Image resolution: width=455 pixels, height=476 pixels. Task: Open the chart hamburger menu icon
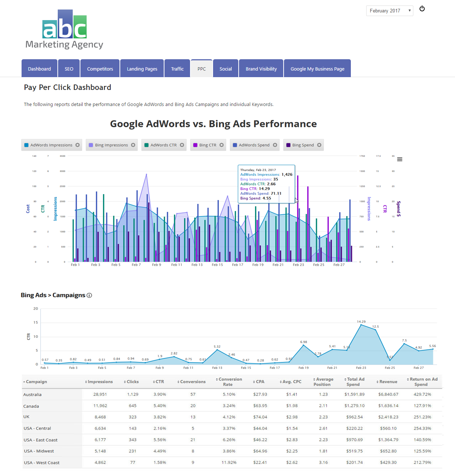click(400, 159)
